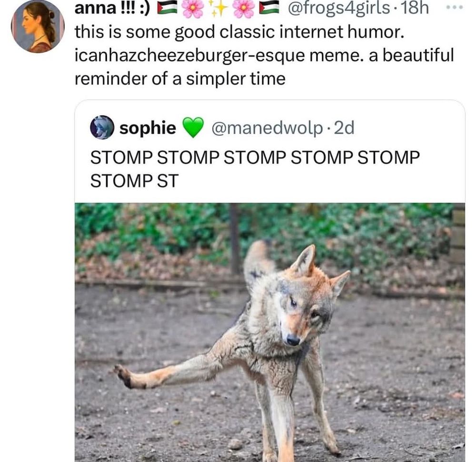476x462 pixels.
Task: Click the 18h timestamp on anna's tweet
Action: pyautogui.click(x=415, y=8)
